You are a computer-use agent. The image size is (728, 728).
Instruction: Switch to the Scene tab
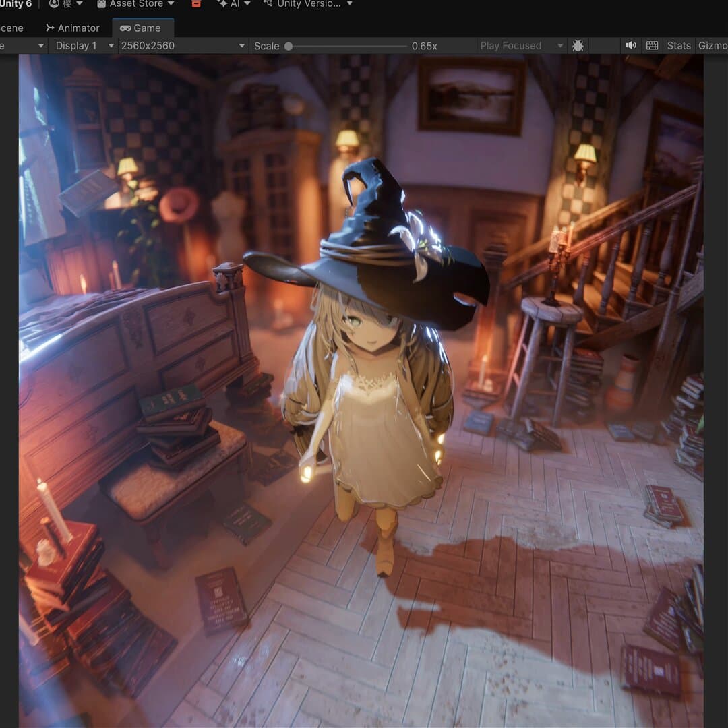(11, 28)
